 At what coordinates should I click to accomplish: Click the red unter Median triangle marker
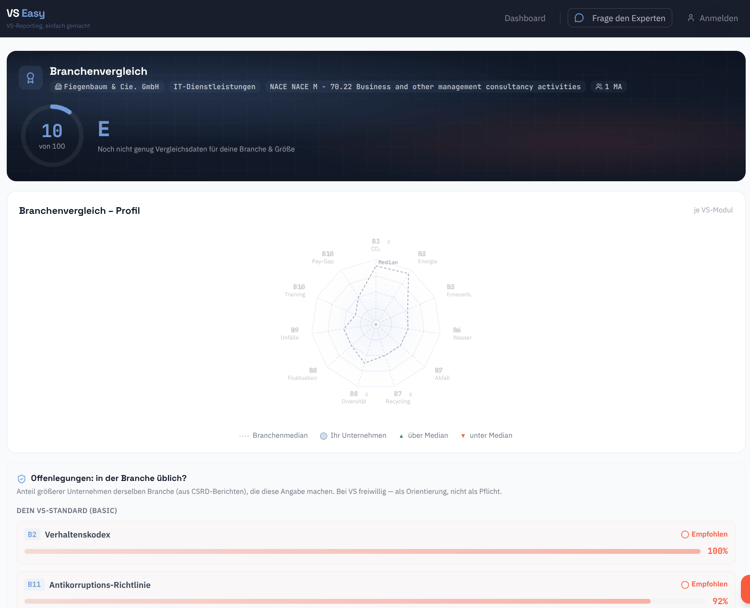463,436
